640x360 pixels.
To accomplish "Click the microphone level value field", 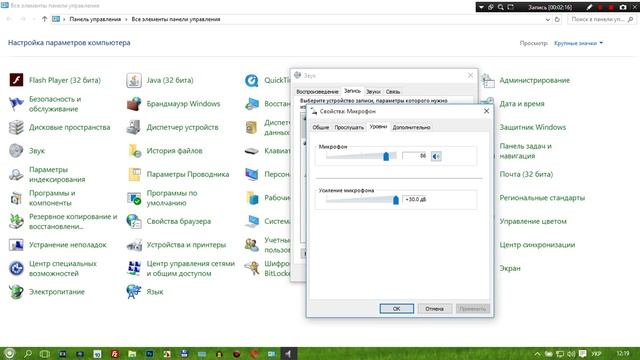I will tap(415, 156).
